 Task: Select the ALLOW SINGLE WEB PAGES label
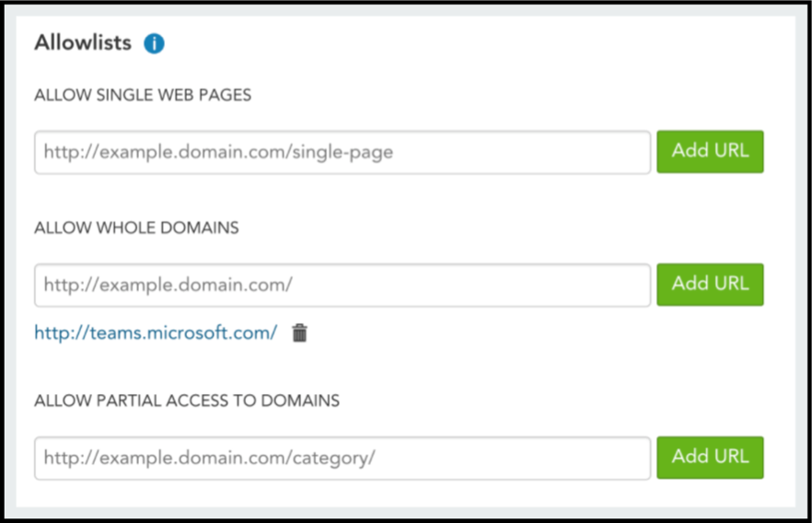click(143, 95)
